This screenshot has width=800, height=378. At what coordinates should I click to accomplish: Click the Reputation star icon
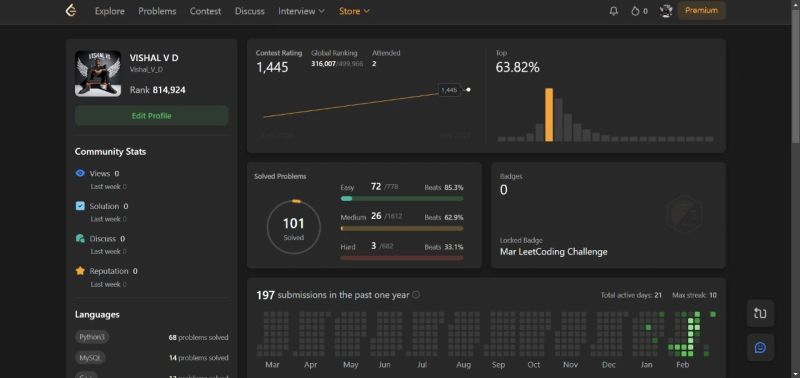[x=80, y=271]
